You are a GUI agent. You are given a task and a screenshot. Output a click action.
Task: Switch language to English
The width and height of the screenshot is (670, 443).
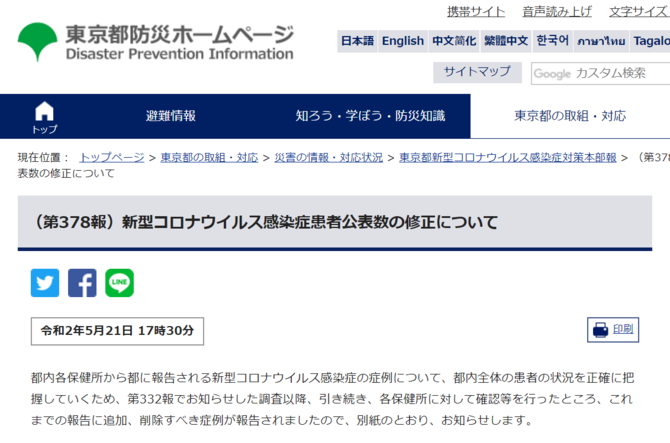tap(403, 41)
